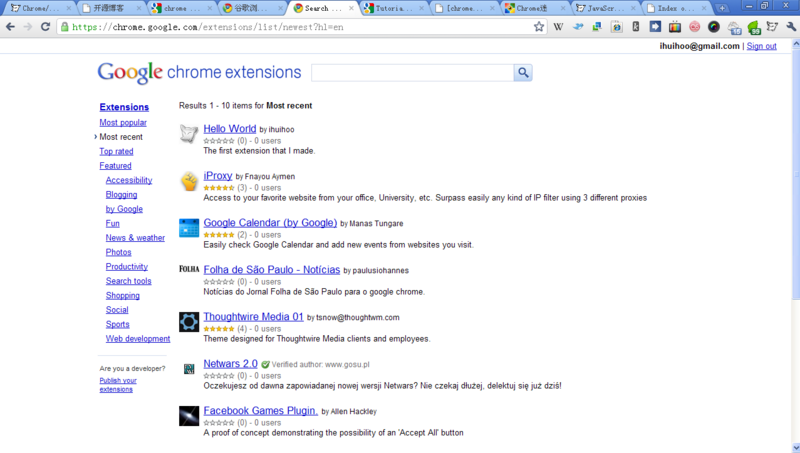This screenshot has width=800, height=453.
Task: Switch to the Index o tab
Action: pos(676,8)
